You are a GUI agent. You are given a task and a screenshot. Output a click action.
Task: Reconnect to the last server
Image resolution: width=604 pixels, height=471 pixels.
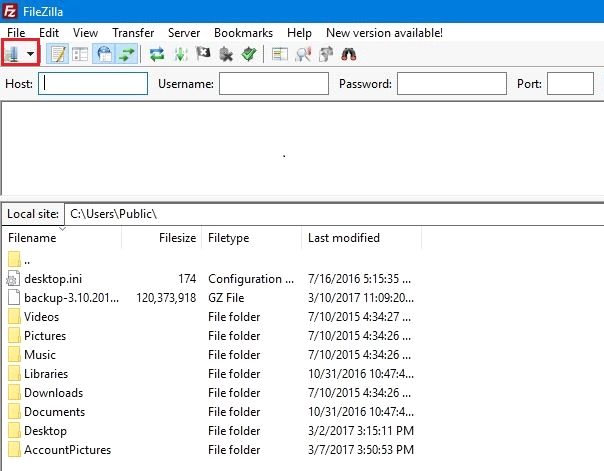coord(249,54)
